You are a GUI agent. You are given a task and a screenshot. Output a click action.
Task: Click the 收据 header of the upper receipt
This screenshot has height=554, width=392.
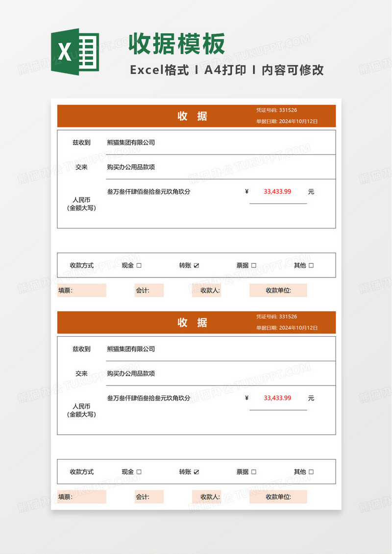[193, 116]
